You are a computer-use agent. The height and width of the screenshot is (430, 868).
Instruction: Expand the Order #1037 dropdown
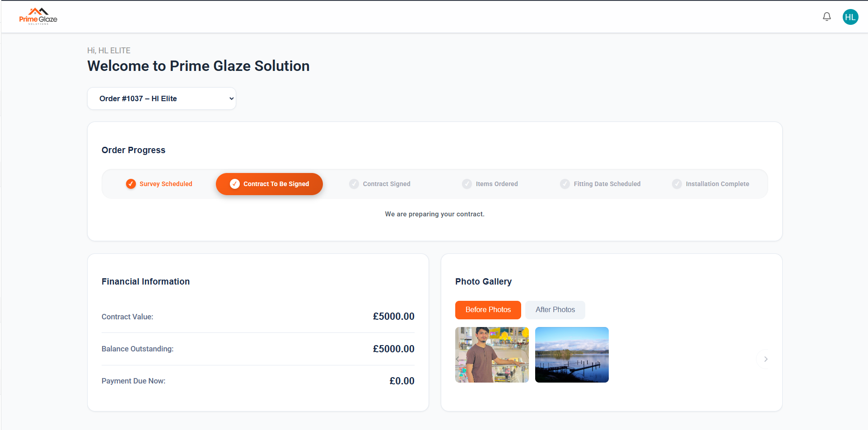click(x=162, y=98)
